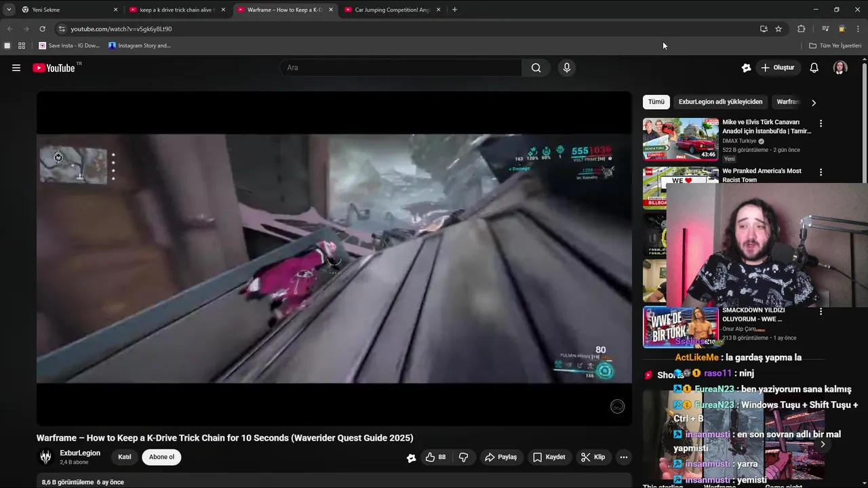Open the Save Insta bookmark
Screen dimensions: 868x488
[x=69, y=45]
